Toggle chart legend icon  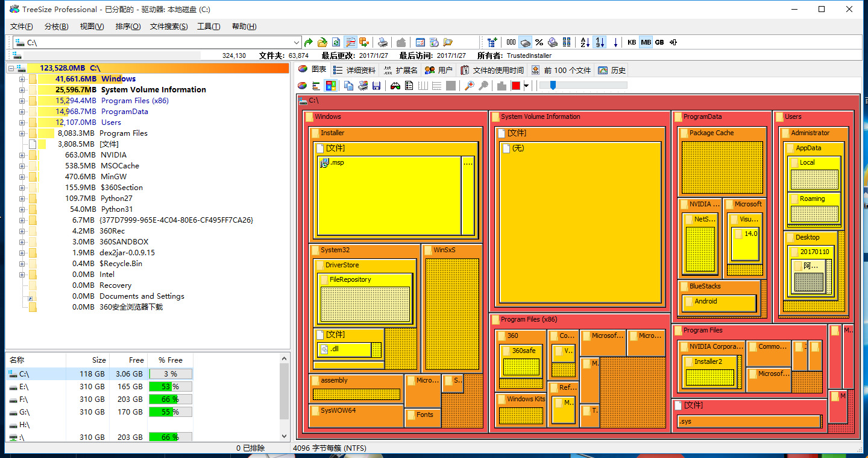[409, 86]
